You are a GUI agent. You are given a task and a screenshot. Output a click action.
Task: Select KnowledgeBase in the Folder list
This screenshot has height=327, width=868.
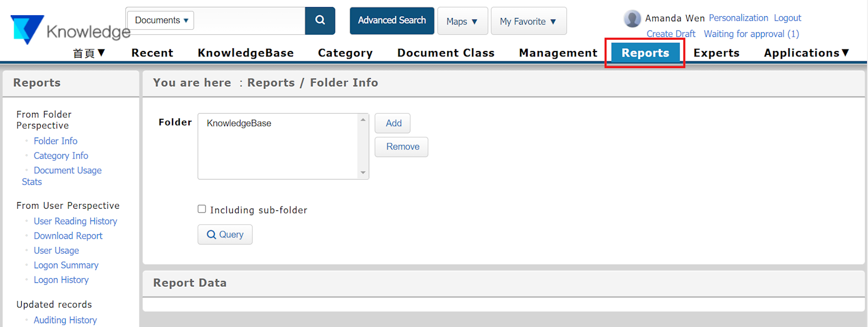pyautogui.click(x=239, y=123)
